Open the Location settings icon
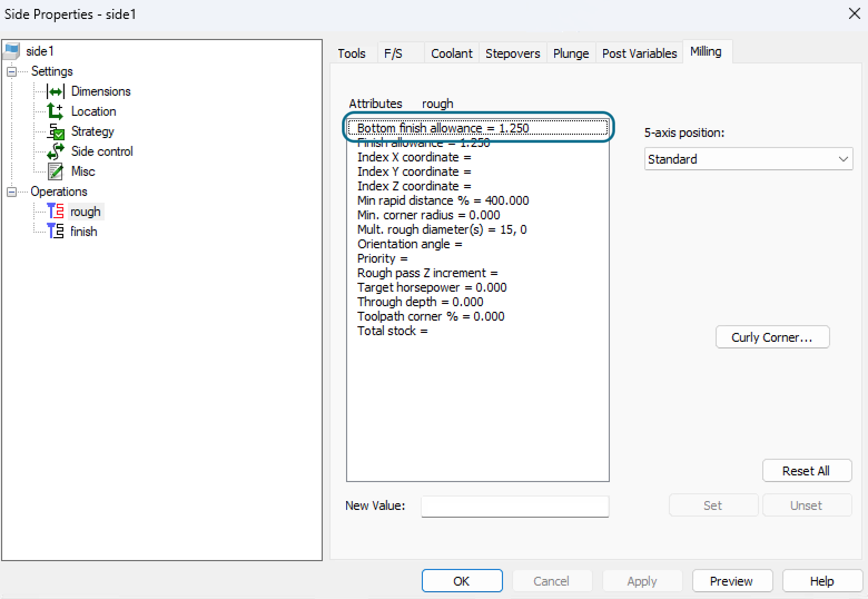The height and width of the screenshot is (599, 868). tap(56, 111)
